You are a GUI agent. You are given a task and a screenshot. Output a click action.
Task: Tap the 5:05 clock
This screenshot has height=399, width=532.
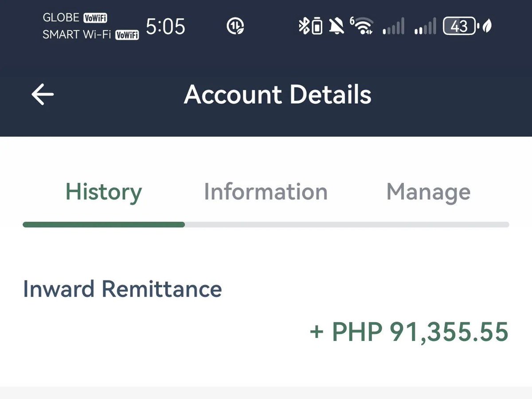click(x=165, y=27)
